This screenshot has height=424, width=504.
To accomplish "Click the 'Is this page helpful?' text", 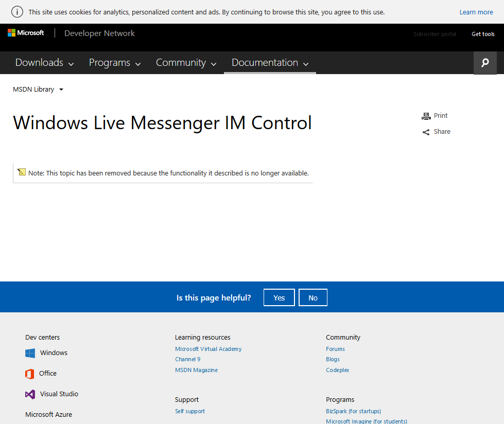I will [x=214, y=298].
